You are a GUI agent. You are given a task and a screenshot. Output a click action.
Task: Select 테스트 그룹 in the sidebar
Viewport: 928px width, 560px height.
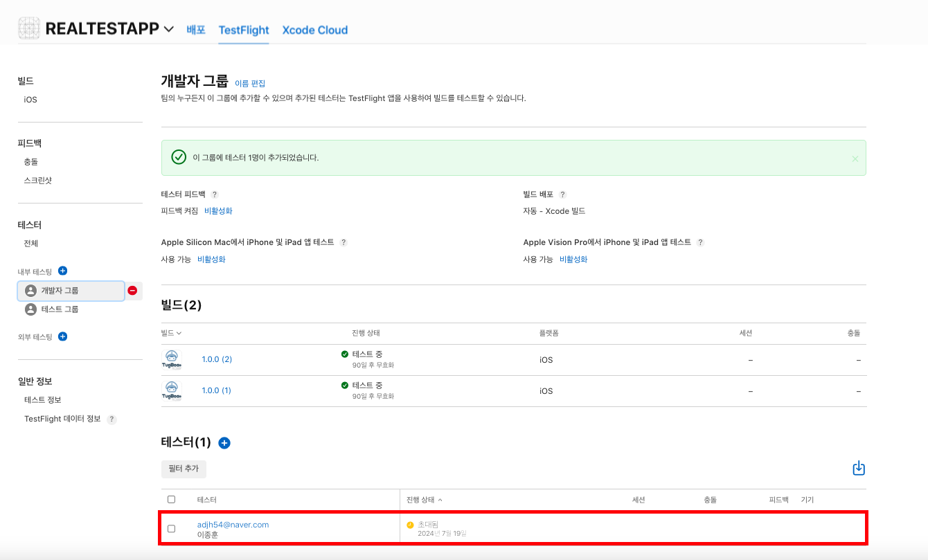tap(60, 309)
